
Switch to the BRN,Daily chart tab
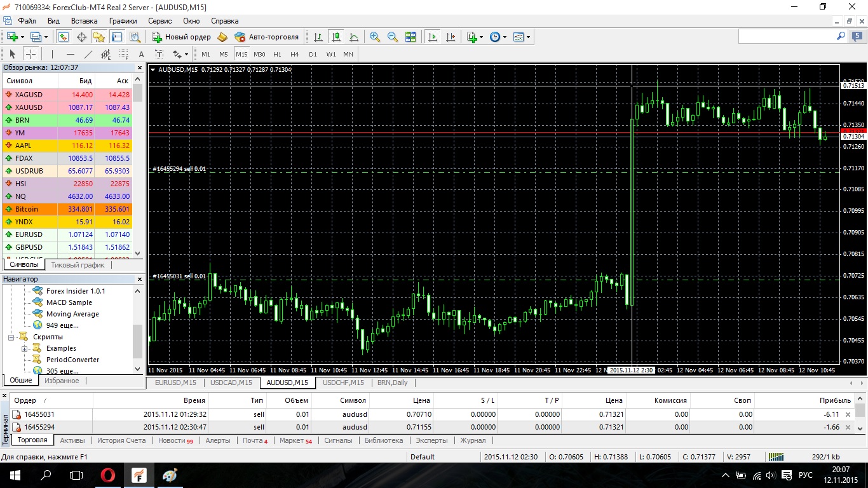392,383
